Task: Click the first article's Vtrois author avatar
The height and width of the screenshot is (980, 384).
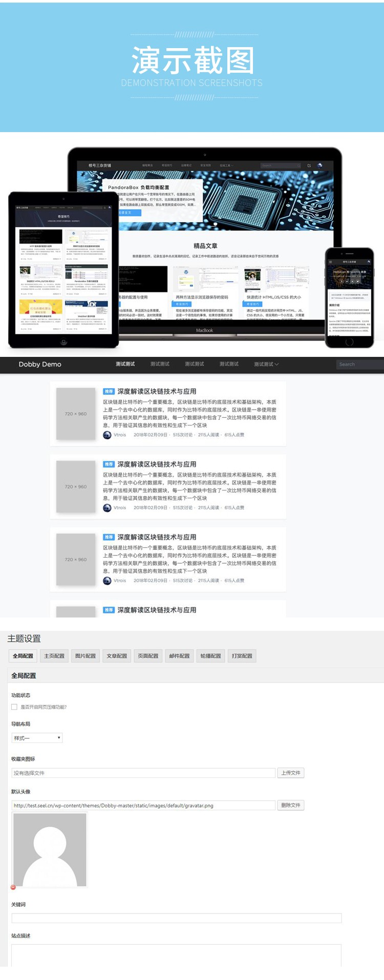Action: tap(107, 435)
